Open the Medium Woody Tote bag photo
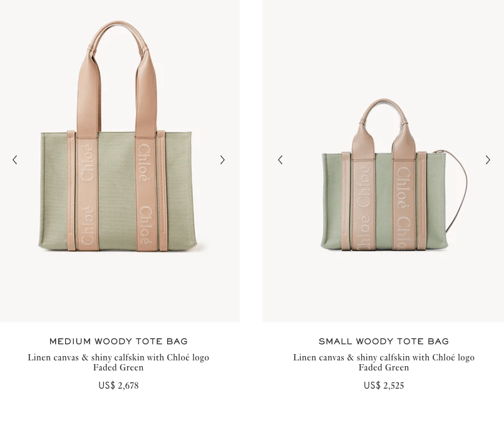The width and height of the screenshot is (504, 435). 120,161
